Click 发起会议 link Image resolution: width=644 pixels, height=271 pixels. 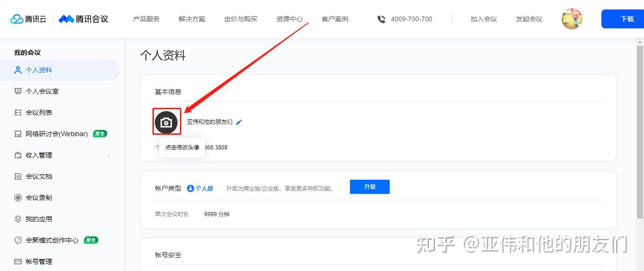(x=529, y=19)
